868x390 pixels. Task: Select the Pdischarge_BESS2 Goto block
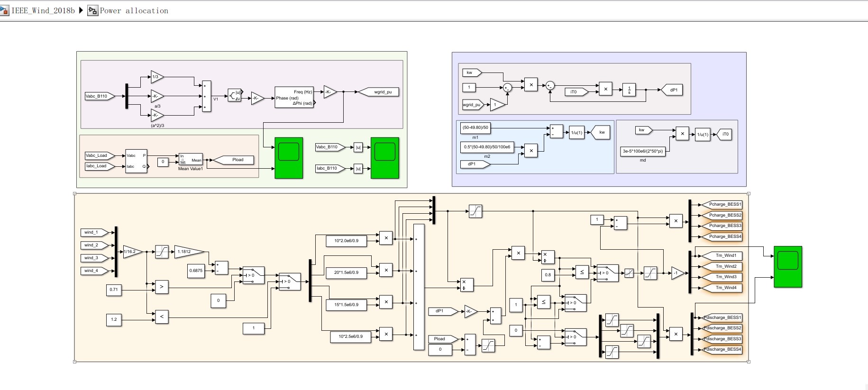pyautogui.click(x=722, y=328)
